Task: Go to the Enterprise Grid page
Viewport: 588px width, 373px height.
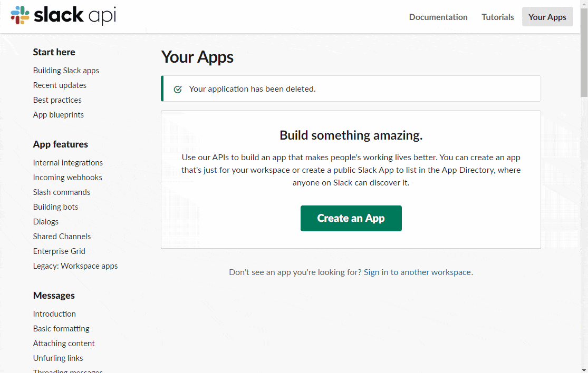Action: click(x=59, y=251)
